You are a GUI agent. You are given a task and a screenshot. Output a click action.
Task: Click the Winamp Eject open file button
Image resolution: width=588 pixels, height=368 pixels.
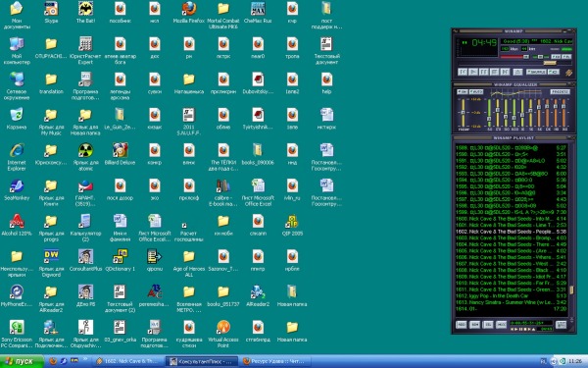pos(517,72)
